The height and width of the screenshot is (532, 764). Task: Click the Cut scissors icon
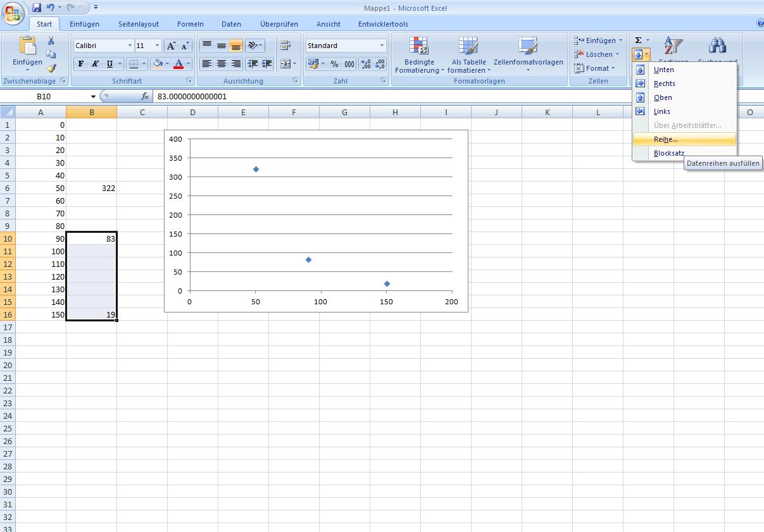(51, 40)
